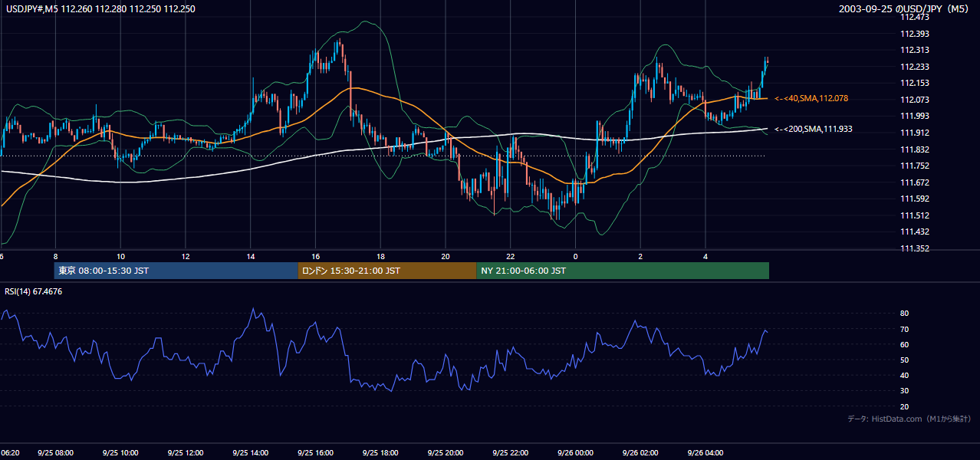Click the 9/26 04:00 time axis label
This screenshot has height=460, width=980.
click(706, 453)
